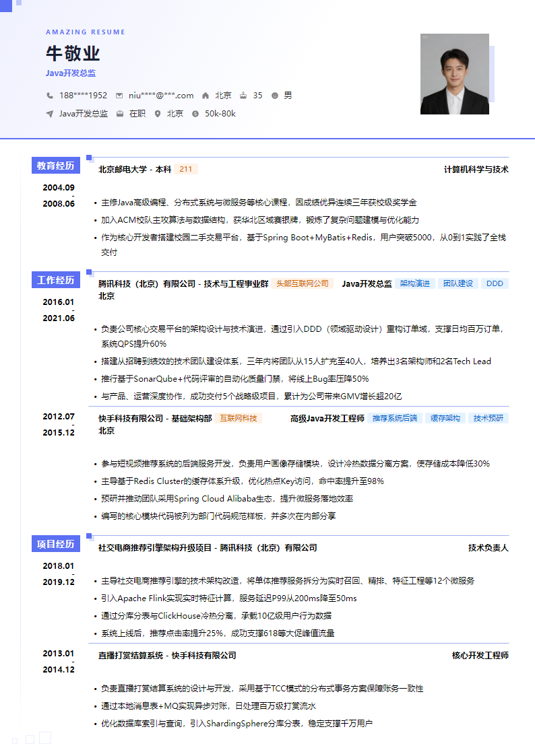Click the bullet about Spring Cloud Alibaba

227,499
